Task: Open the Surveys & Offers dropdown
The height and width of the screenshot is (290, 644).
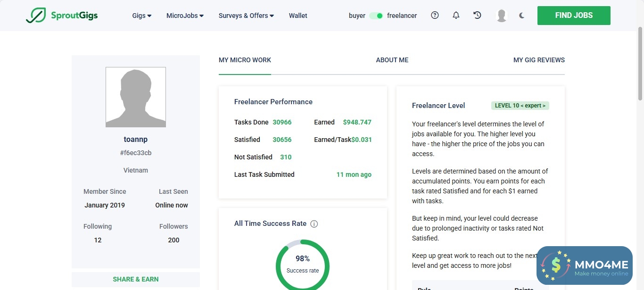Action: tap(246, 16)
